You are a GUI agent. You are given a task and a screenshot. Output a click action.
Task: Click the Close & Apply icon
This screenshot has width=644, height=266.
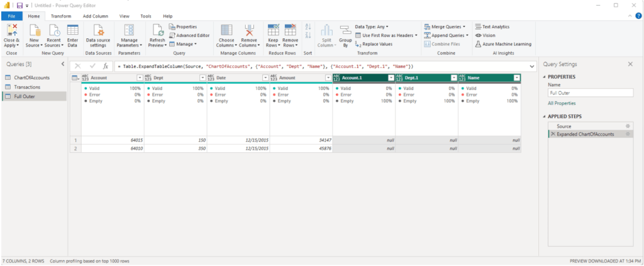(x=11, y=30)
